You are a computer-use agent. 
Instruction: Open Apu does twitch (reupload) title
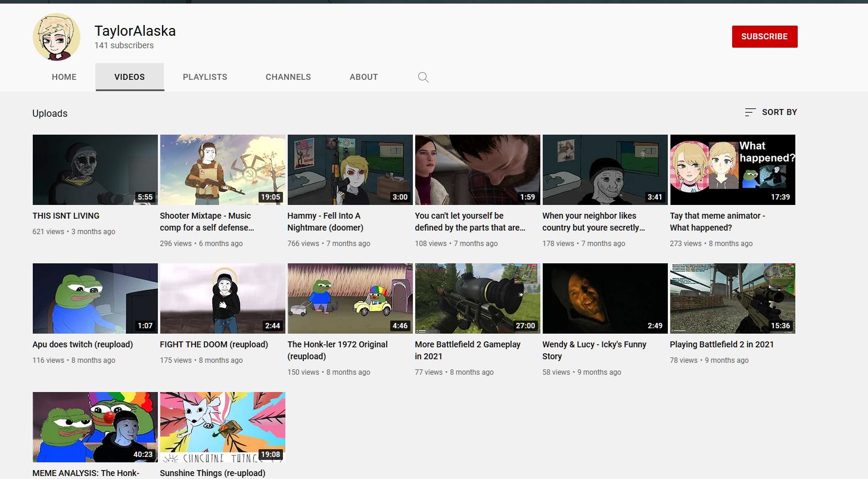[x=83, y=344]
